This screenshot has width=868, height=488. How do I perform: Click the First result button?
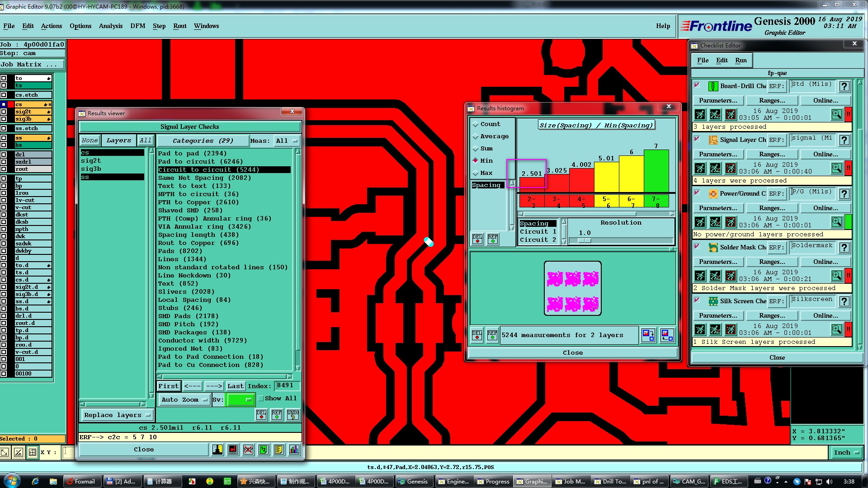pyautogui.click(x=169, y=386)
